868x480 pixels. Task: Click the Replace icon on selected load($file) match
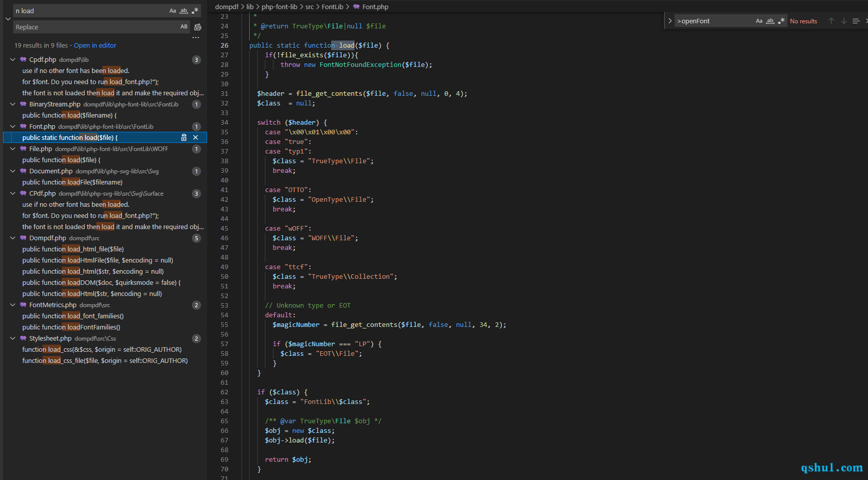click(x=184, y=137)
